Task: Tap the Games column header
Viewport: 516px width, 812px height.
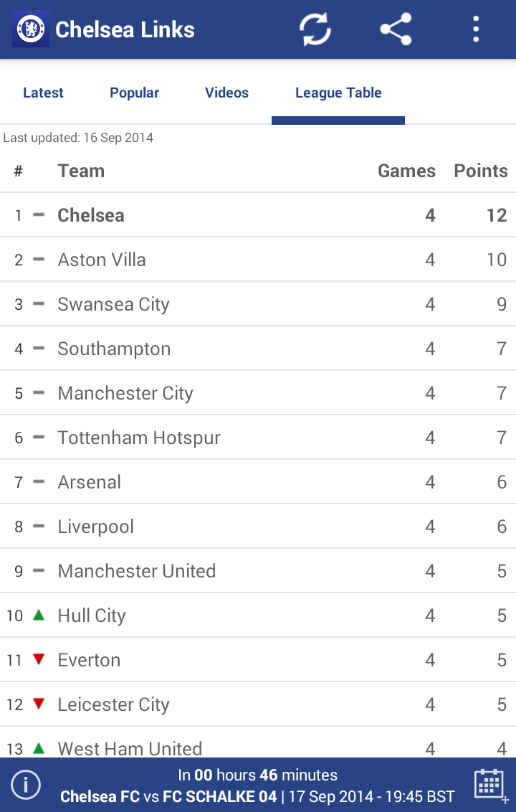Action: pos(407,171)
